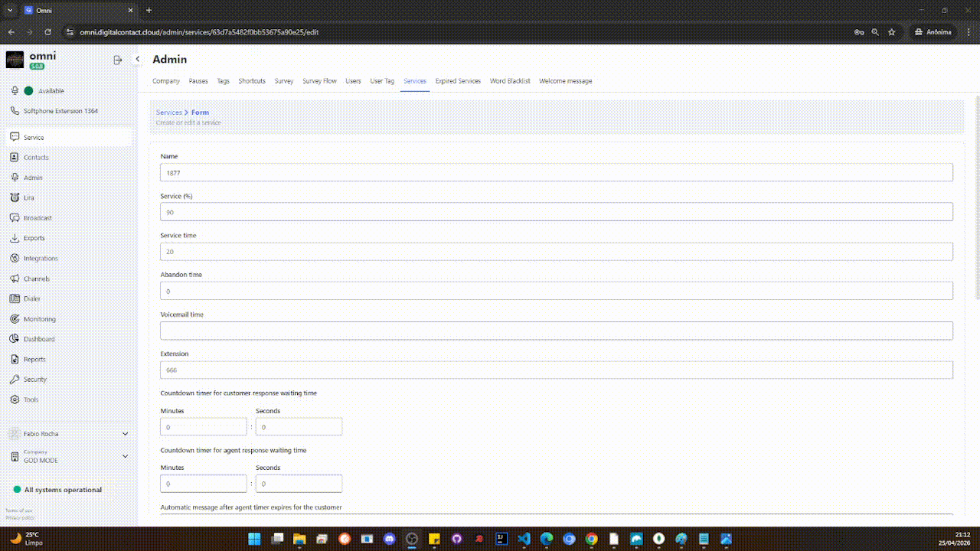Open Visual Studio Code from taskbar

pyautogui.click(x=524, y=539)
